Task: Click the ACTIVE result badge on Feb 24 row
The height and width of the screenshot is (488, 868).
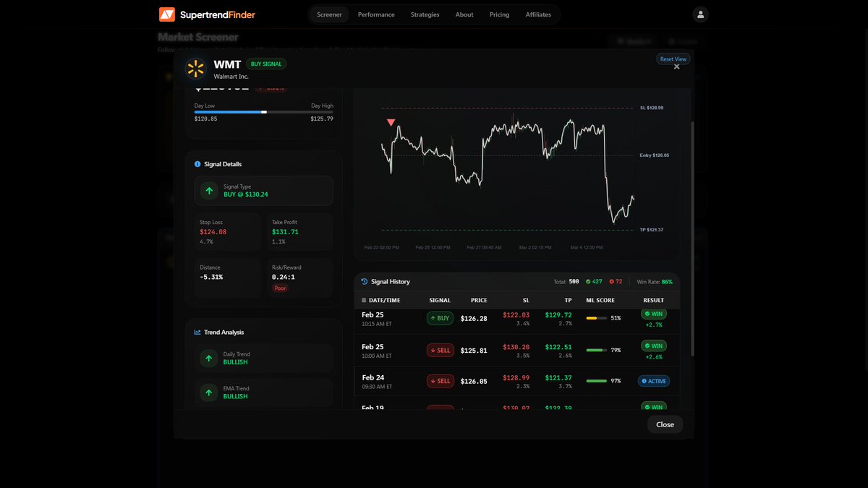Action: 653,381
